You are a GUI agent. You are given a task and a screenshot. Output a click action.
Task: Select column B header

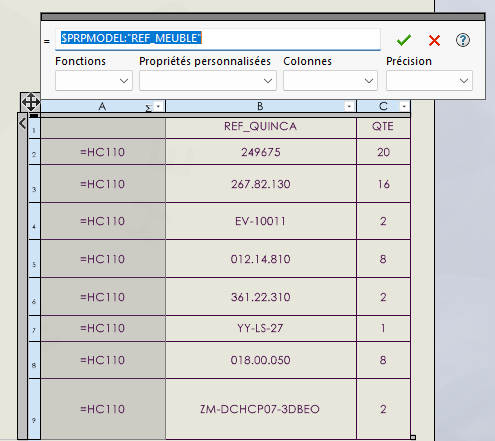pos(261,106)
